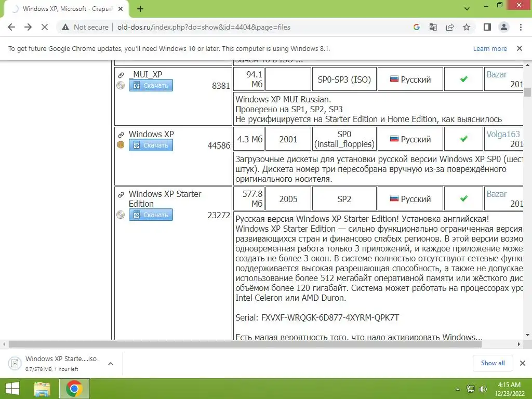Open Windows Start menu

tap(12, 389)
